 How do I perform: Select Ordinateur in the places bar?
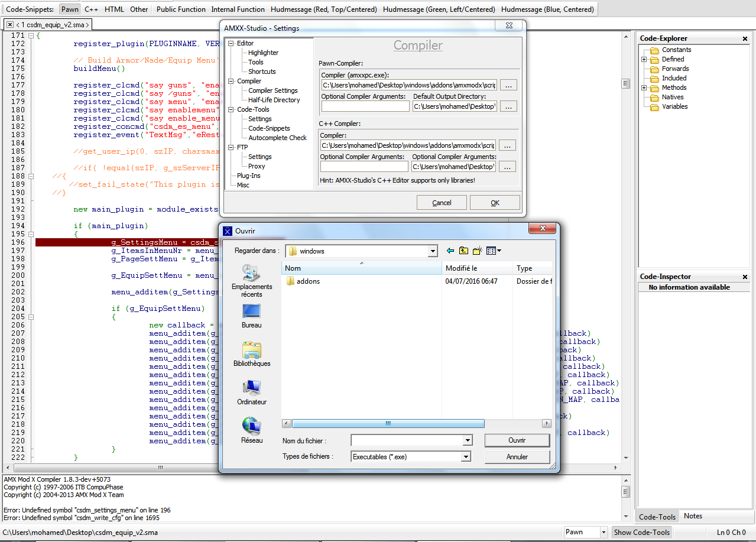pyautogui.click(x=252, y=393)
